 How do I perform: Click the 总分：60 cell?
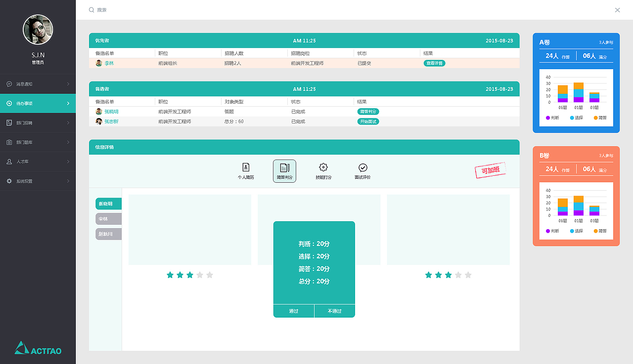pos(234,121)
